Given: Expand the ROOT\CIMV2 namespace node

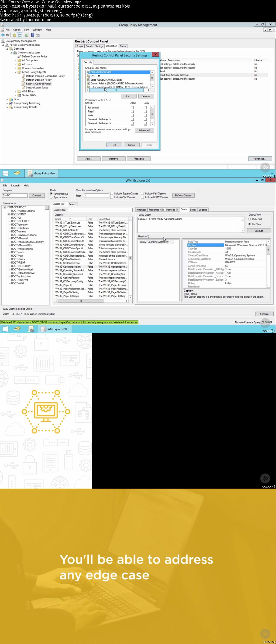Looking at the screenshot, I should [x=9, y=214].
